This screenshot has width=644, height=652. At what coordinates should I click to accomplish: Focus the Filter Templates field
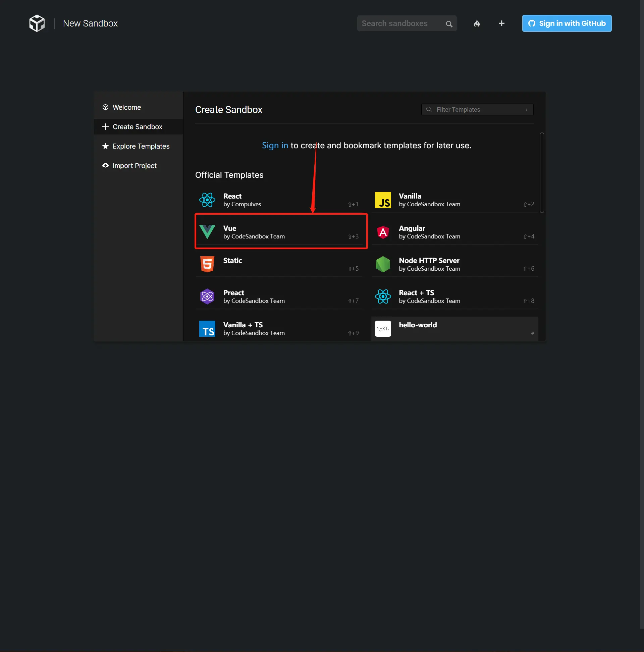[x=478, y=110]
